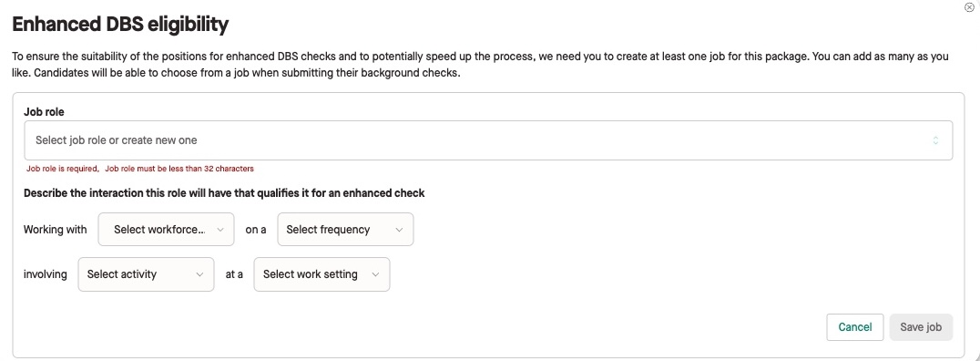Open the Select frequency dropdown
This screenshot has height=361, width=980.
tap(345, 230)
